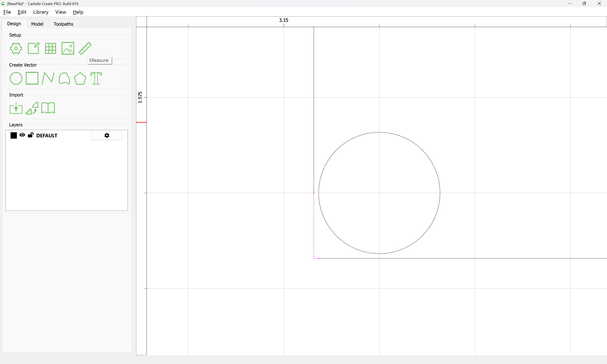This screenshot has height=364, width=607.
Task: Minimize the Carbide Create window
Action: [570, 3]
